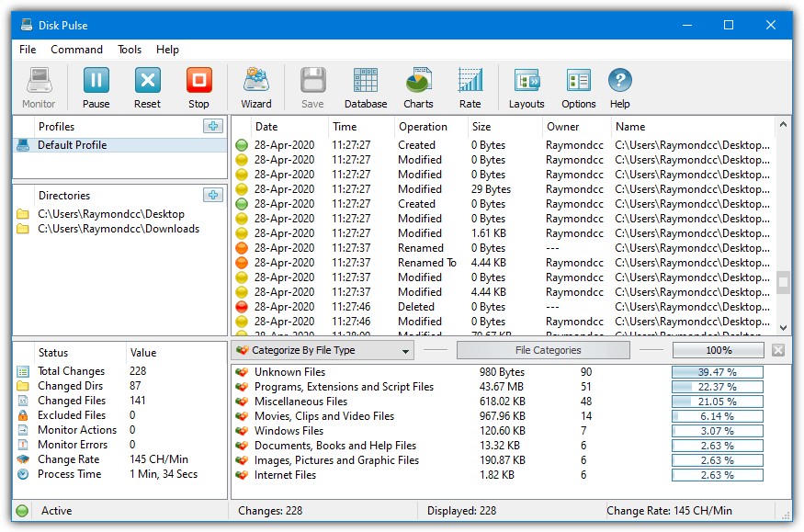Viewport: 804px width, 532px height.
Task: Click the change list vertical scrollbar thumb
Action: pos(783,282)
